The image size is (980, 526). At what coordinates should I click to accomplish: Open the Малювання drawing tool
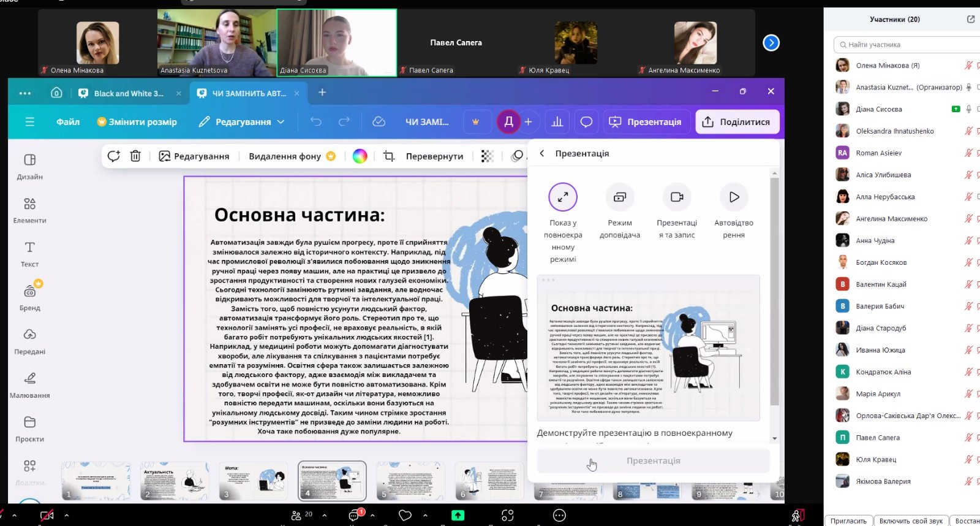pyautogui.click(x=29, y=384)
